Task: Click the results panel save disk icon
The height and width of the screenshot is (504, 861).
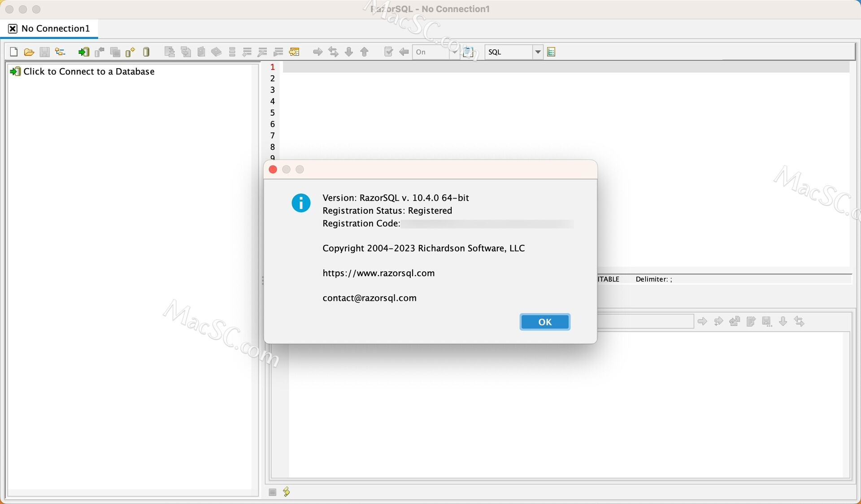Action: click(x=767, y=322)
